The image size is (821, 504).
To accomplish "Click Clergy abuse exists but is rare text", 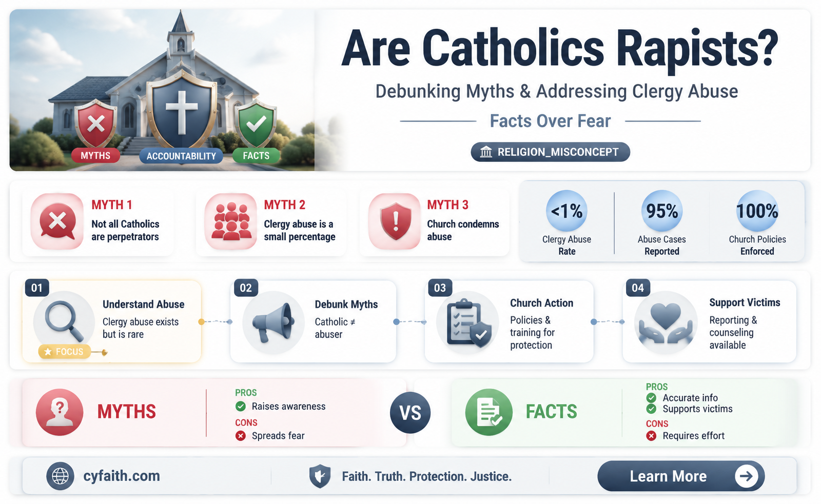I will click(x=141, y=328).
